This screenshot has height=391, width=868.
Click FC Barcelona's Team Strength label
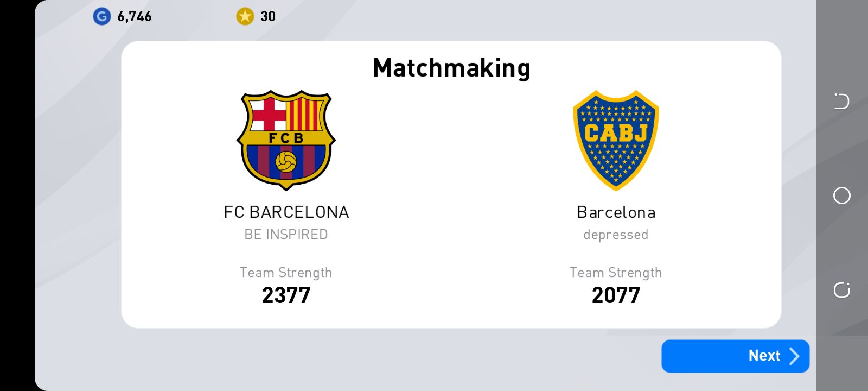tap(286, 273)
